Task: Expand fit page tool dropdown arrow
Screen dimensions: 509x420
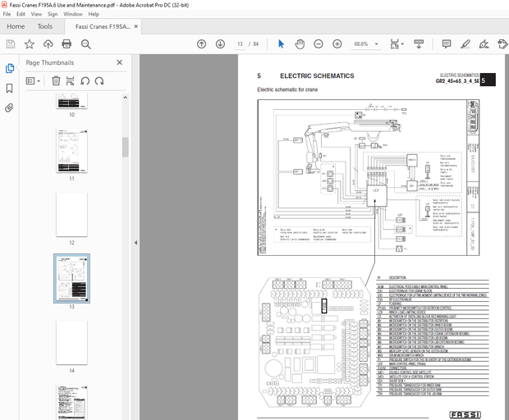Action: (402, 44)
